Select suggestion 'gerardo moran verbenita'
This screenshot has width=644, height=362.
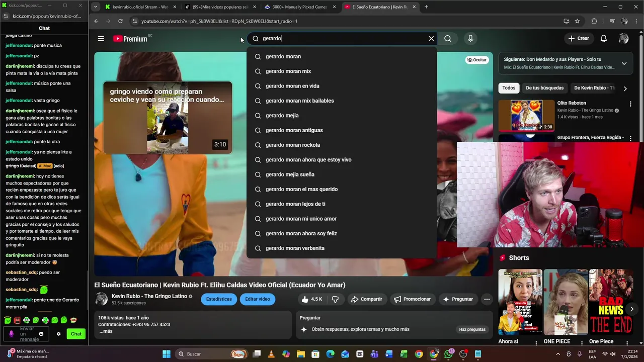tap(342, 248)
